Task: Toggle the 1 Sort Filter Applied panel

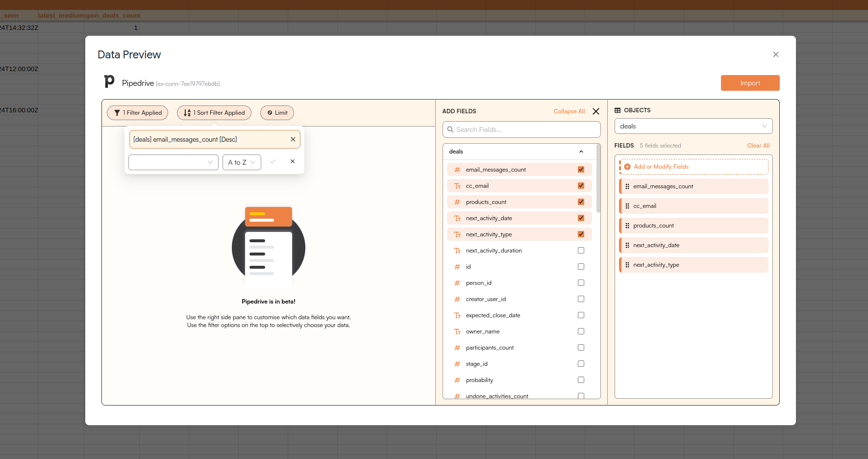Action: 214,113
